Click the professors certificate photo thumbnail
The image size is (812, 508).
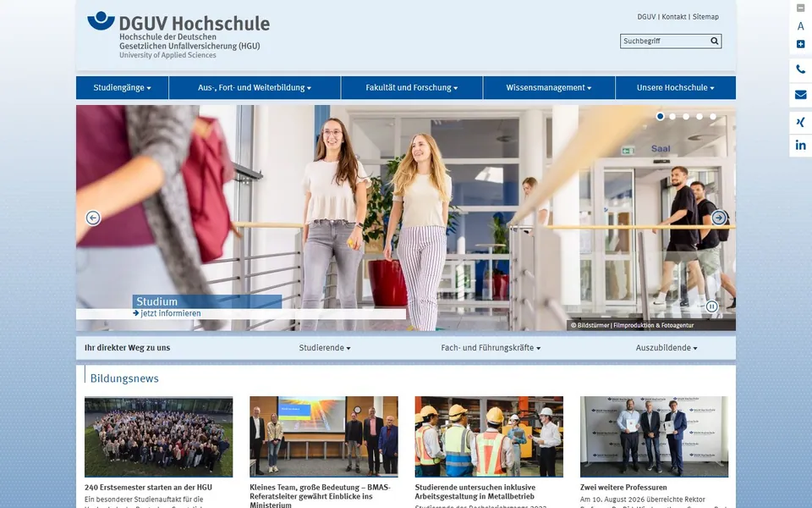[654, 437]
